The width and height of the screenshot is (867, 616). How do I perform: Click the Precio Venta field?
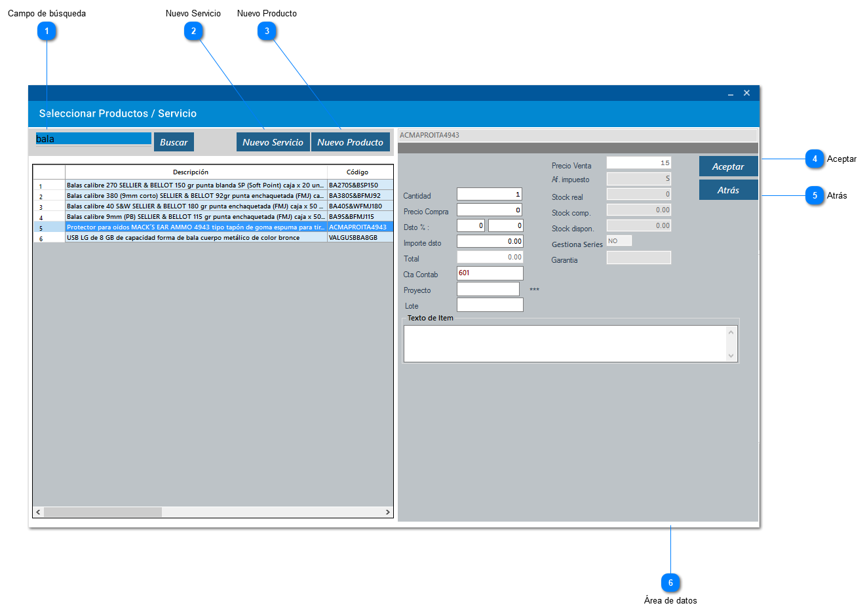click(x=639, y=163)
